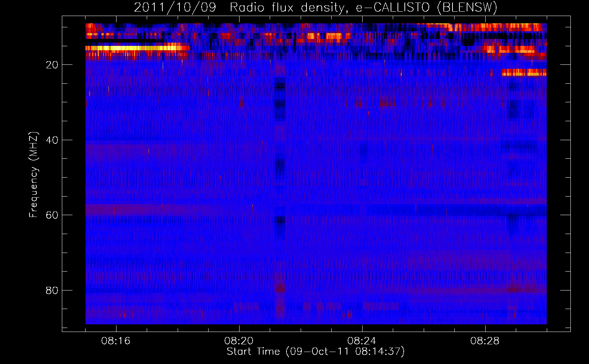Click the time tick label 08:20

point(239,341)
